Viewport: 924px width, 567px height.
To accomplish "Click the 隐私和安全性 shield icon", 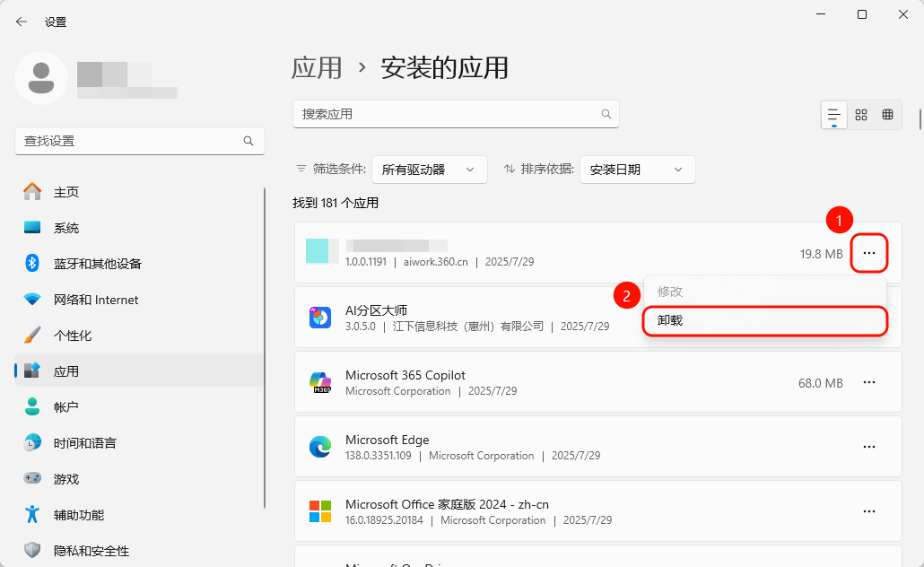I will point(32,551).
